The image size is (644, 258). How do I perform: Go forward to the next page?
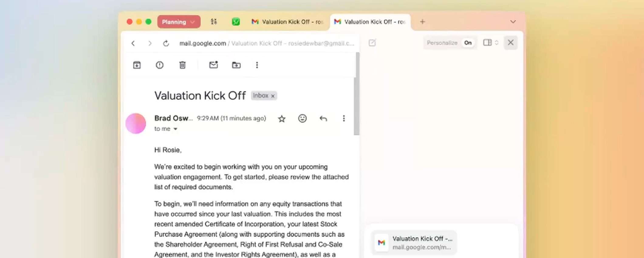click(150, 43)
